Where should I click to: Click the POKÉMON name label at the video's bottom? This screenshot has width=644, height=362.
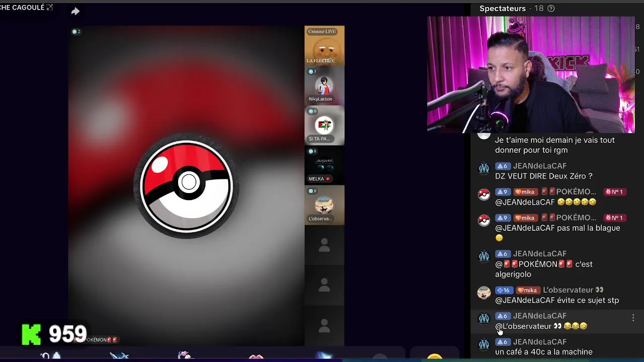pos(97,340)
